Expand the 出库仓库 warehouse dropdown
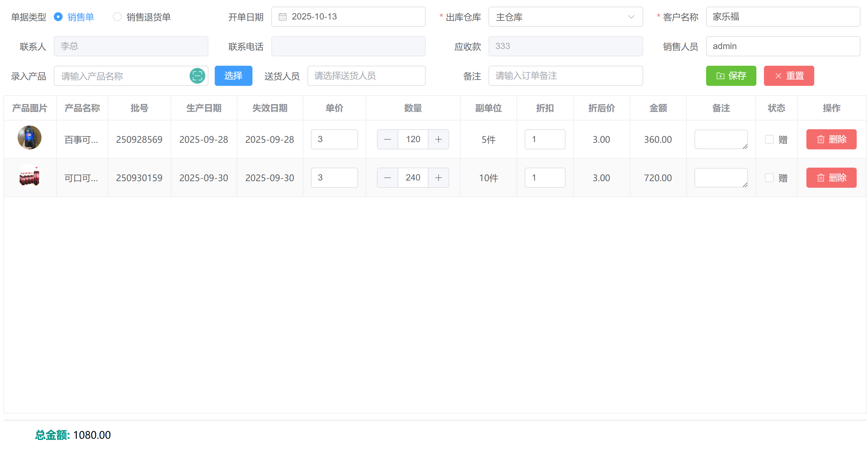 (x=566, y=17)
